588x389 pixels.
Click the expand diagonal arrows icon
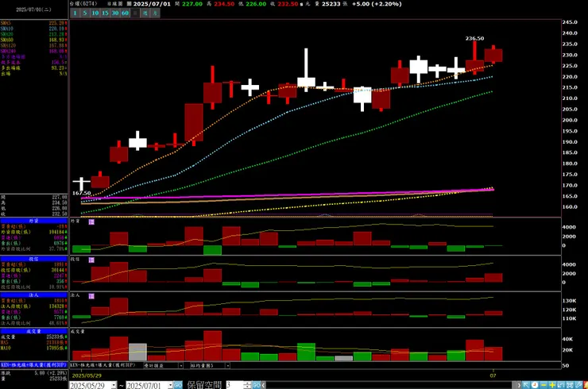tap(578, 385)
